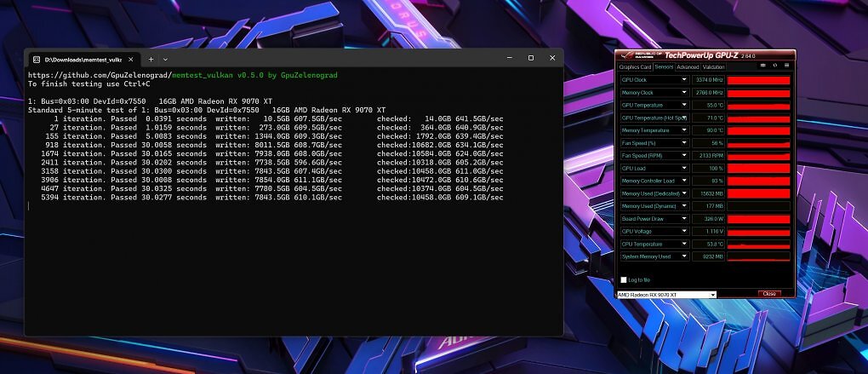Open the Fan Speed (RPM) dropdown
The height and width of the screenshot is (374, 868).
tap(685, 156)
